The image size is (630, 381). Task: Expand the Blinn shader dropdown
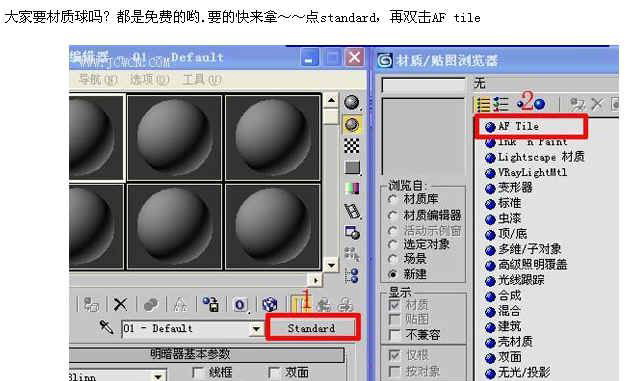pyautogui.click(x=158, y=376)
